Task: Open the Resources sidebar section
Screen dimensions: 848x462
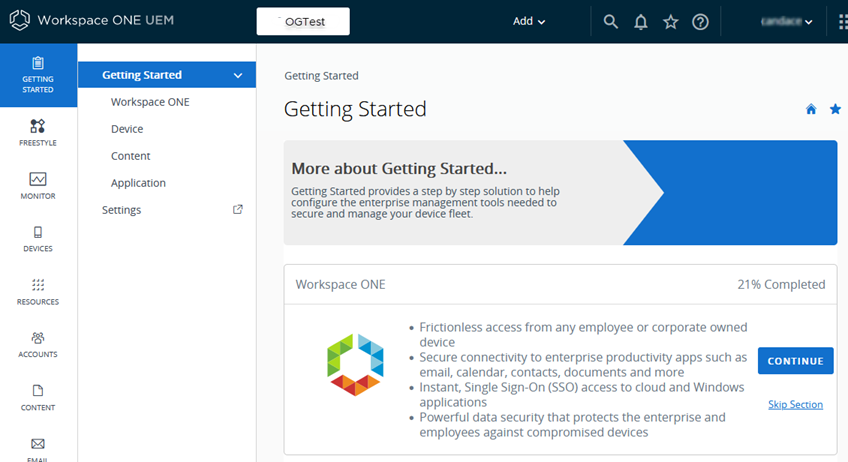Action: pos(38,292)
